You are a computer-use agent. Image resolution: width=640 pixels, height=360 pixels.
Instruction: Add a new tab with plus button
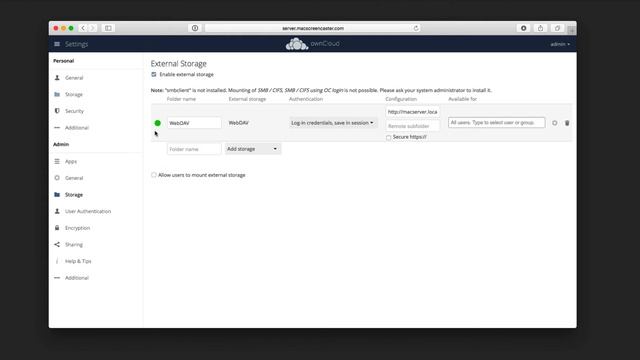pos(571,30)
